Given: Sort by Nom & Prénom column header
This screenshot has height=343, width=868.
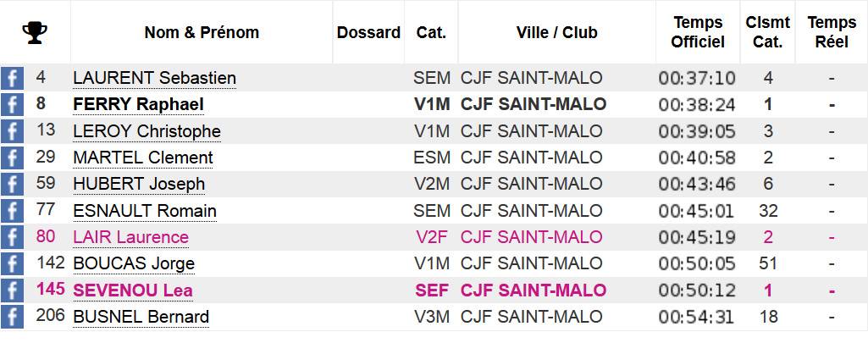Looking at the screenshot, I should 202,33.
